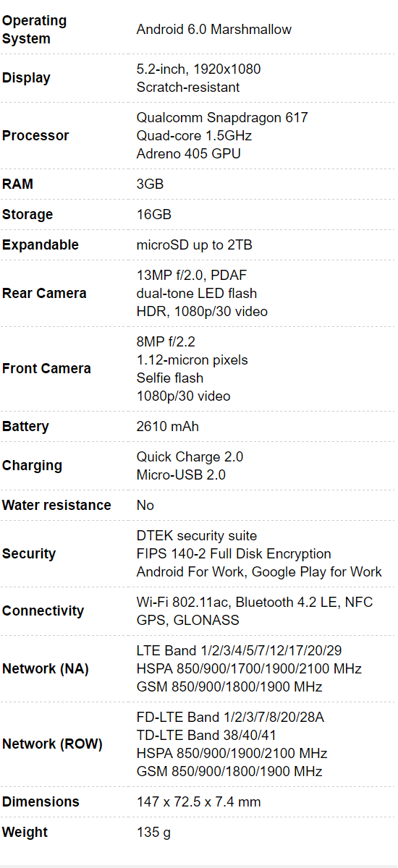This screenshot has height=868, width=398.
Task: Click the Operating System row label
Action: 34,30
